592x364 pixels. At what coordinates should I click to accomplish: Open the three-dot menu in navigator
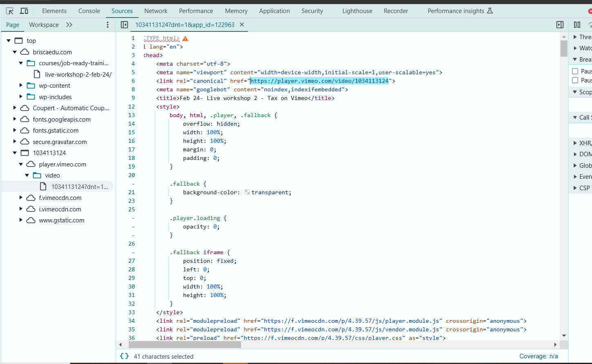click(x=107, y=25)
